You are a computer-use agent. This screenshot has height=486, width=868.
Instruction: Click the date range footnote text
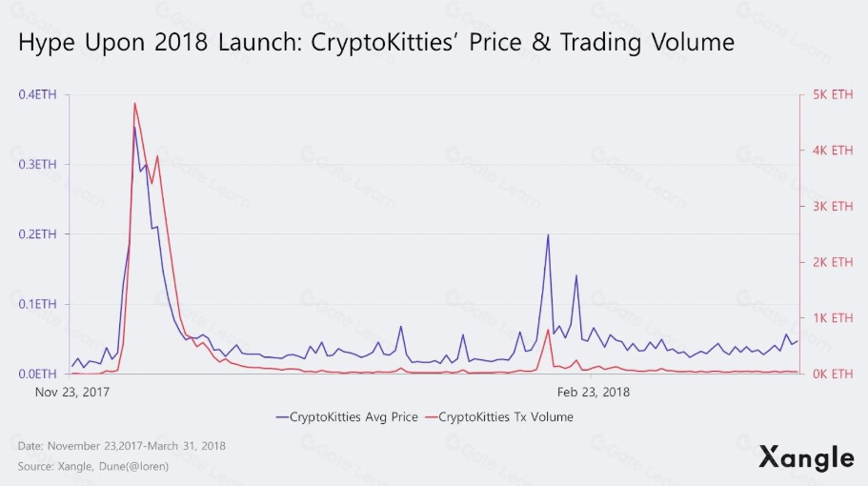point(121,445)
